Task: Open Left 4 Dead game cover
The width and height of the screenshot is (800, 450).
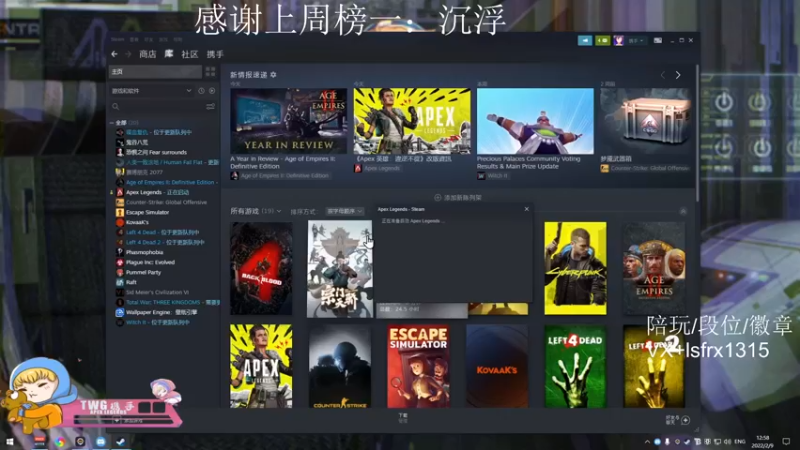Action: coord(576,366)
